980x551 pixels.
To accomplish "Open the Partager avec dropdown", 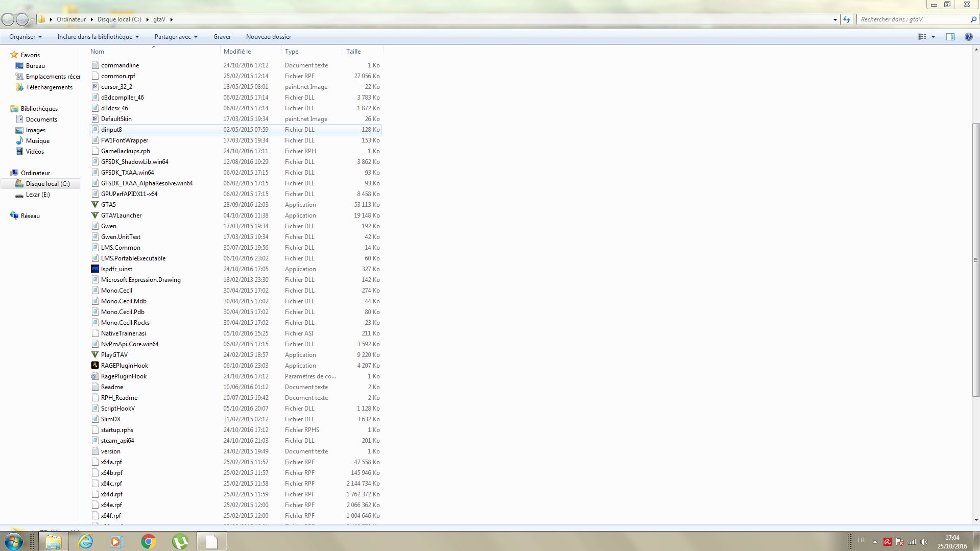I will (176, 37).
